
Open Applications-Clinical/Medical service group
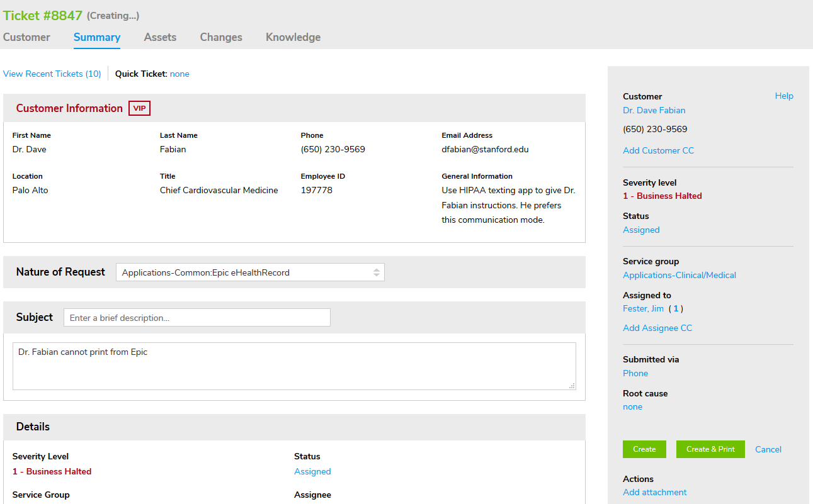coord(679,275)
